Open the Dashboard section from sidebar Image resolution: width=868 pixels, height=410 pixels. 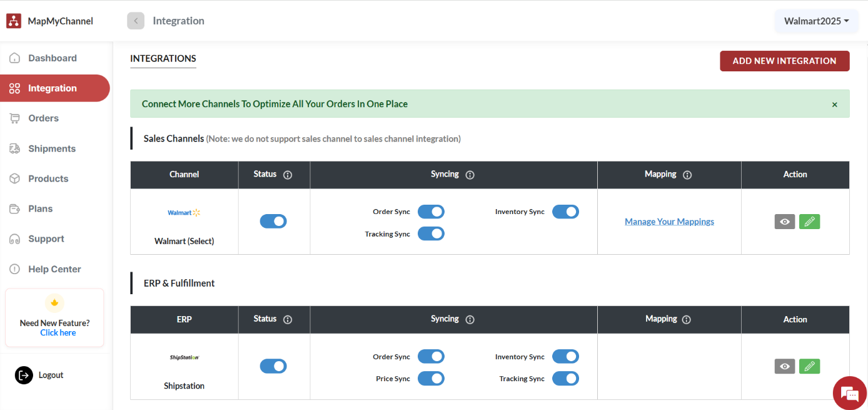53,58
